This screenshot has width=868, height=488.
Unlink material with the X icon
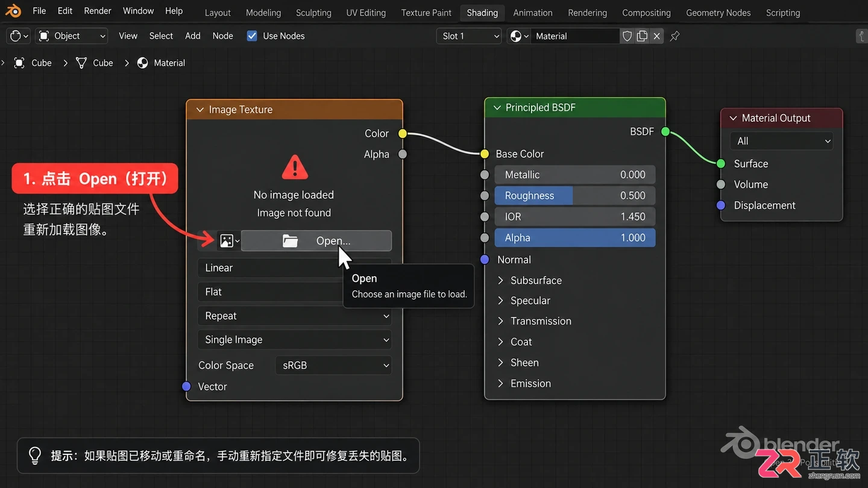click(657, 36)
